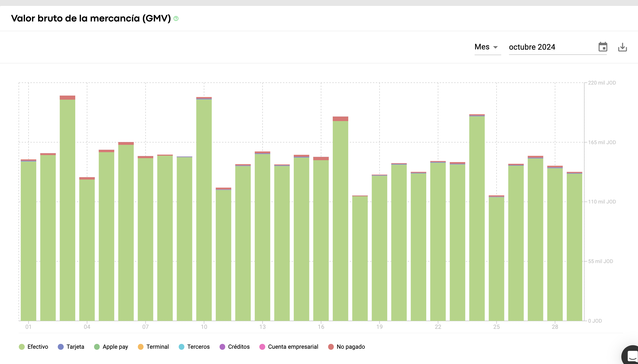Toggle Tarjeta series in legend

(x=75, y=347)
